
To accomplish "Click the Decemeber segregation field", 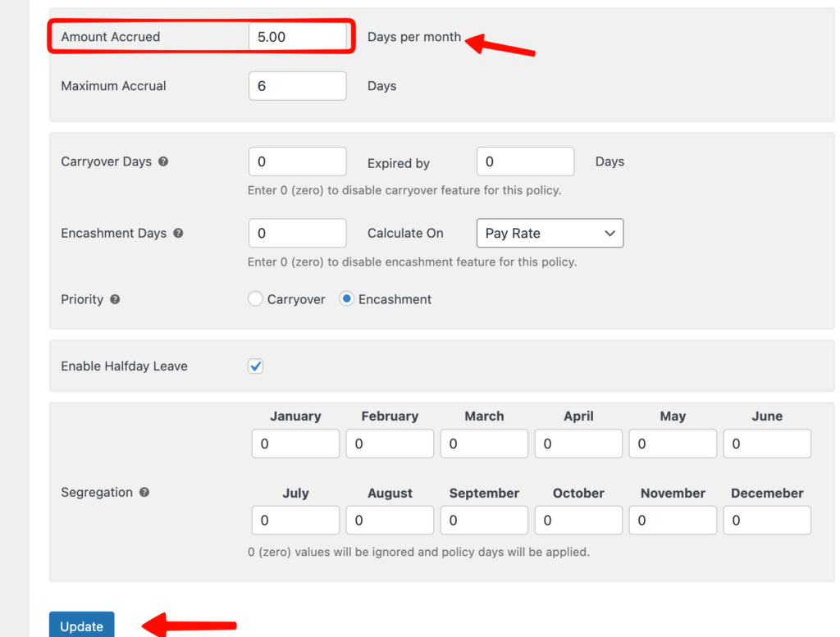I will tap(767, 521).
